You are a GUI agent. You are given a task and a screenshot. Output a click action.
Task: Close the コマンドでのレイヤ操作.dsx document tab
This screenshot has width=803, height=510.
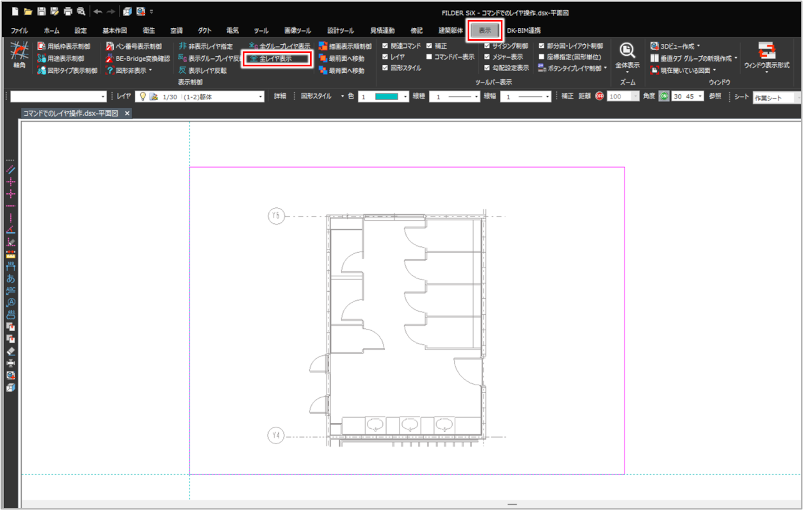[127, 114]
